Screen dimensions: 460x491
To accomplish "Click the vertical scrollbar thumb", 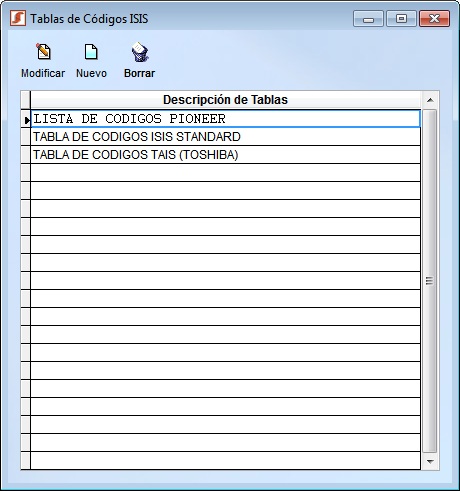I will (430, 281).
